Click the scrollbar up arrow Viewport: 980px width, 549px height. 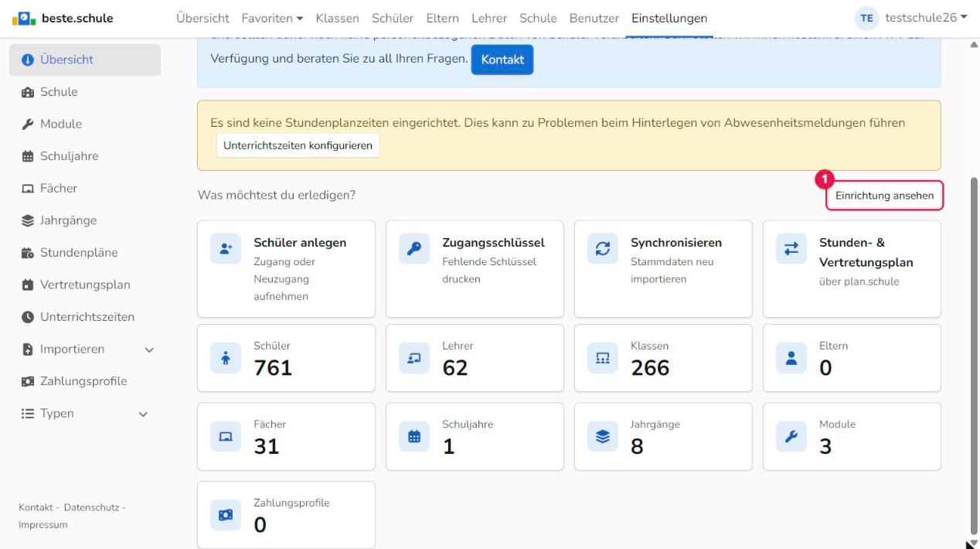coord(973,44)
